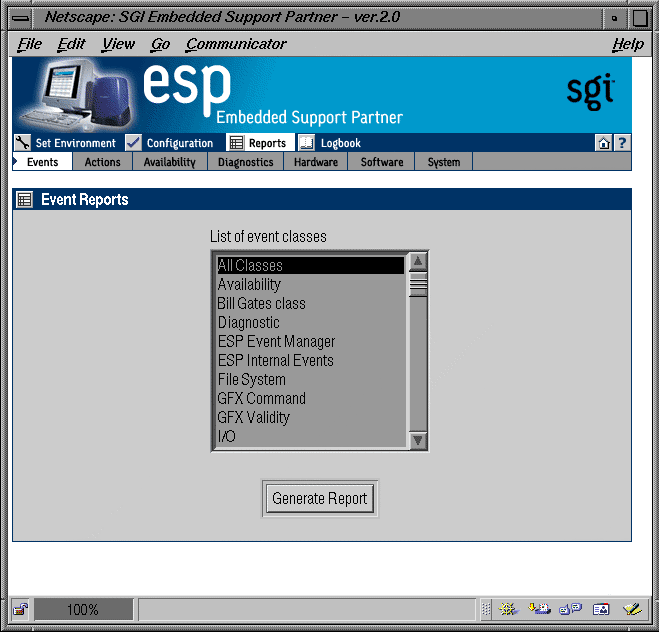Open the window menu button in title bar

coord(21,18)
